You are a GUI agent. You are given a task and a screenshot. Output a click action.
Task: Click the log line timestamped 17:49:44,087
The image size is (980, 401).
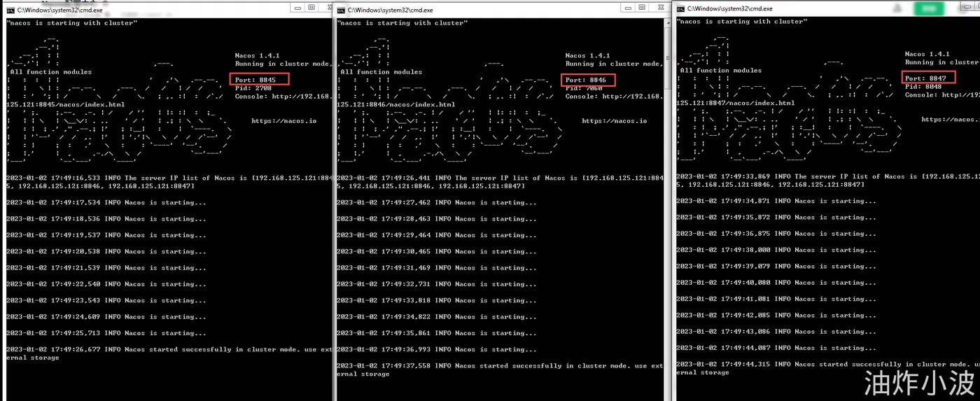[776, 348]
